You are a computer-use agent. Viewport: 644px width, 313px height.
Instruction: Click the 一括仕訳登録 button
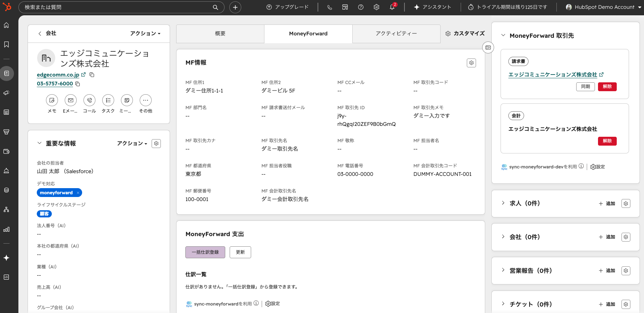(205, 252)
